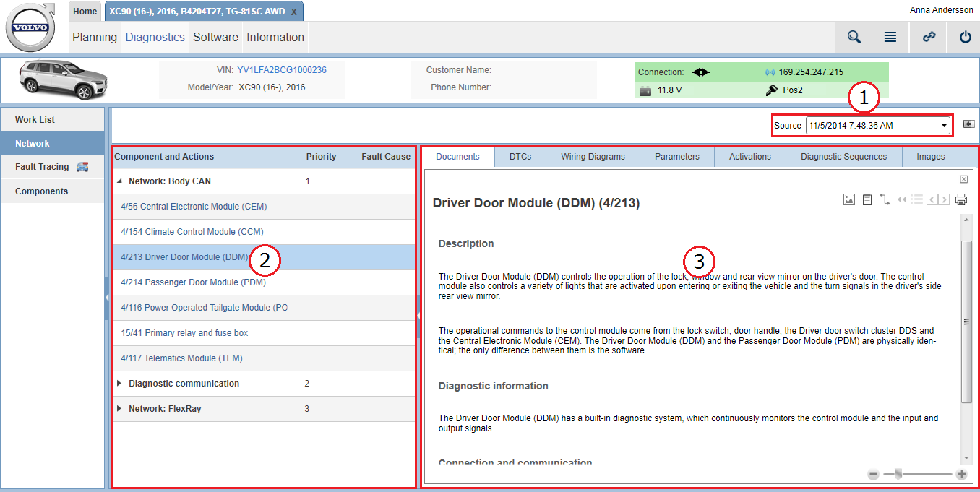Open the Source date dropdown

pos(878,125)
